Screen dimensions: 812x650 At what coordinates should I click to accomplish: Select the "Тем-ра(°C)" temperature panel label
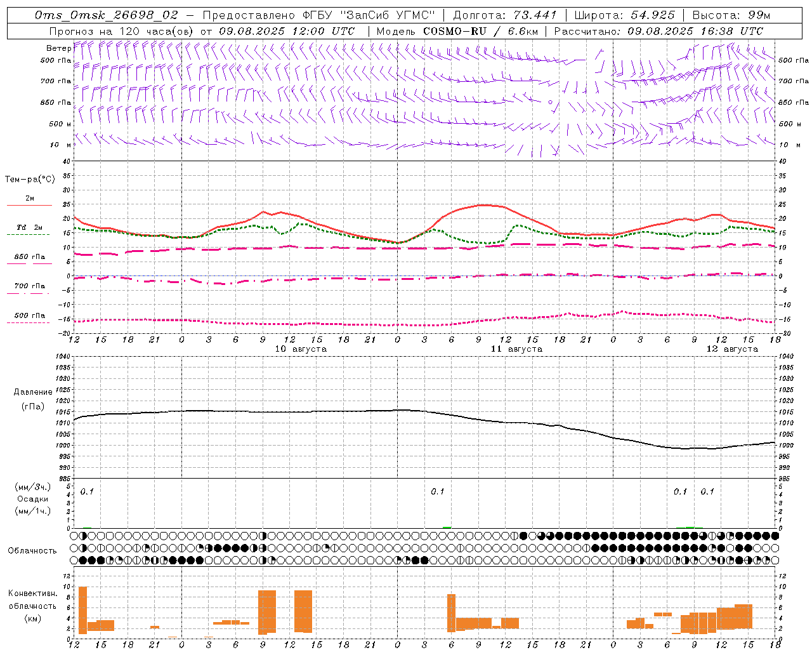[30, 180]
